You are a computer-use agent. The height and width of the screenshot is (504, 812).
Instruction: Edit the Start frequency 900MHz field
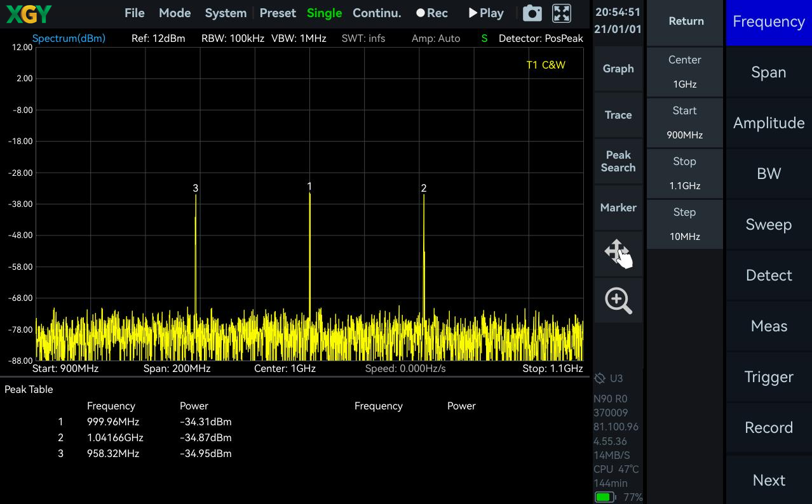[x=685, y=123]
